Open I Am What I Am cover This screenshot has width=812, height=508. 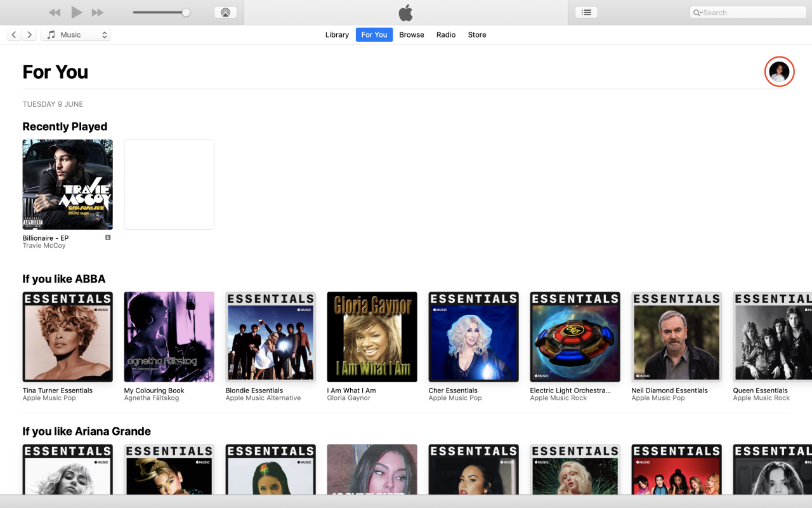(372, 337)
